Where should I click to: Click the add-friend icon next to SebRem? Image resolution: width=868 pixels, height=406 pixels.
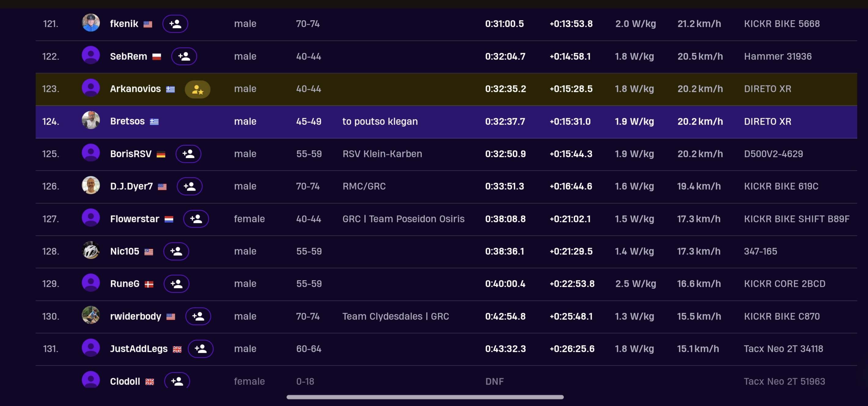tap(184, 56)
